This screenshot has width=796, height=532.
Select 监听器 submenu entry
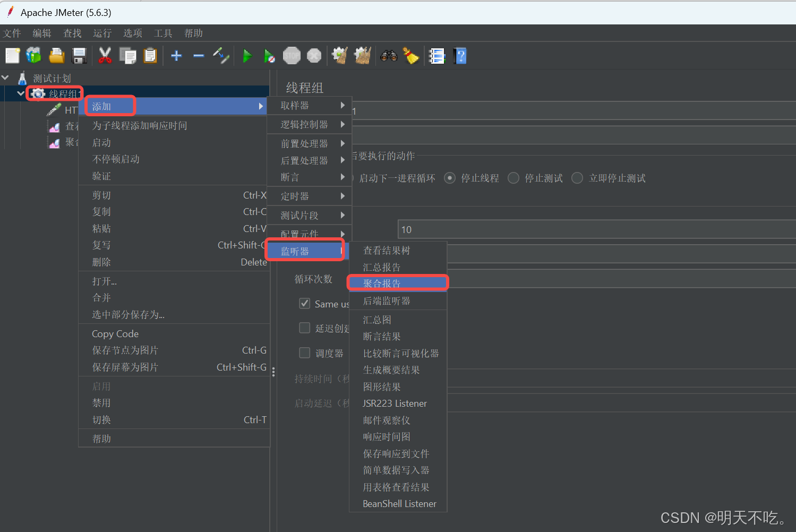308,251
